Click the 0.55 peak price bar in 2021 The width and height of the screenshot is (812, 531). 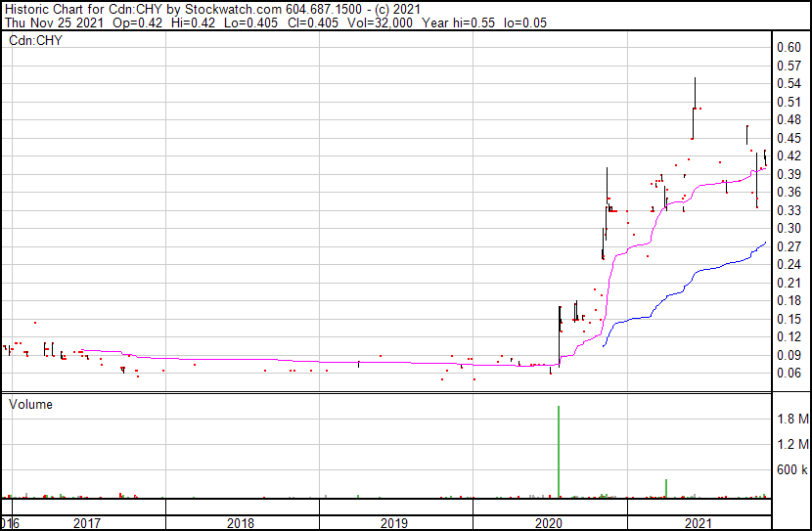[695, 93]
